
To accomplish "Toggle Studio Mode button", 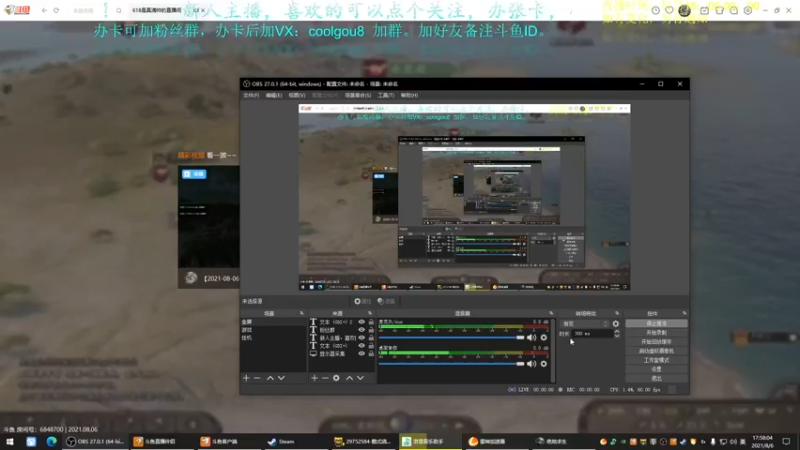I will 656,360.
